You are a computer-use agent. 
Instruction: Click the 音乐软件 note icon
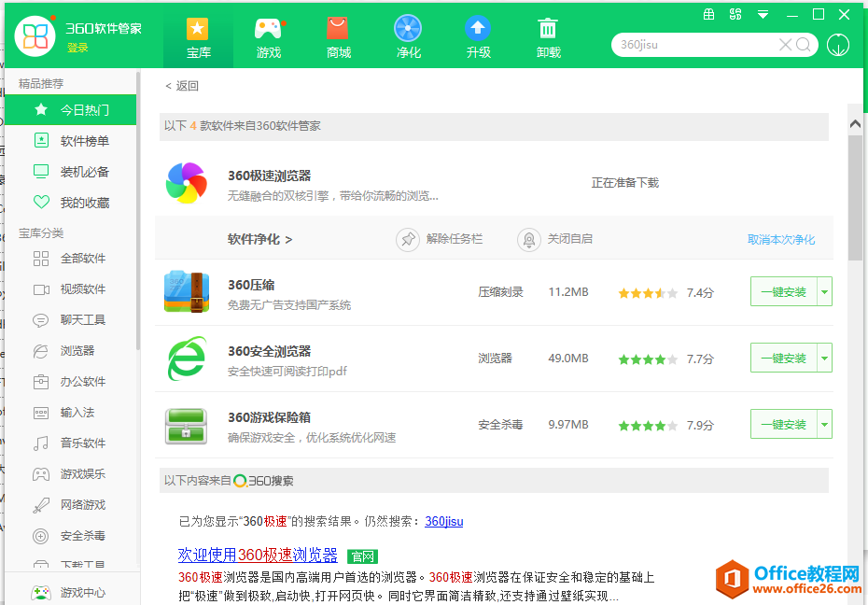pyautogui.click(x=41, y=443)
